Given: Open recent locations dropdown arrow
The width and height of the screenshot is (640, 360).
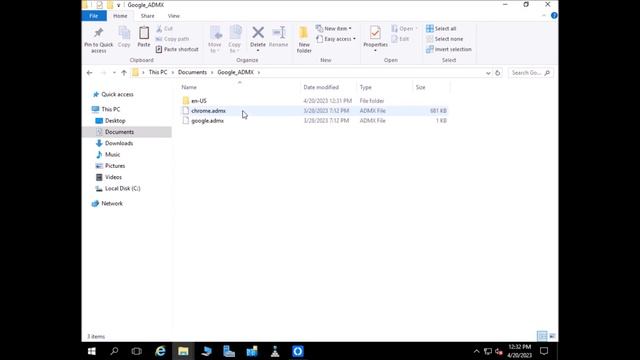Looking at the screenshot, I should [x=114, y=73].
